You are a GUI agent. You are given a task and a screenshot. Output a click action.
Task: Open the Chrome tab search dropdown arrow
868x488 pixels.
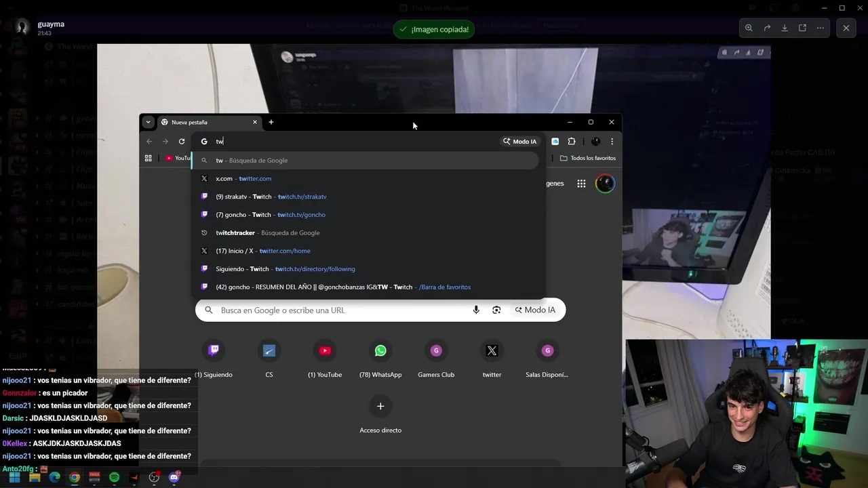[148, 122]
